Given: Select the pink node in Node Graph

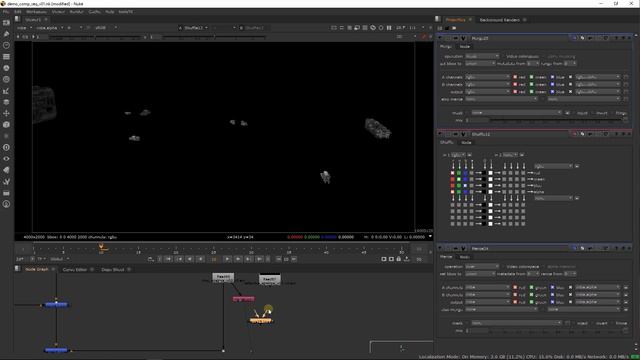Looking at the screenshot, I should coord(244,299).
